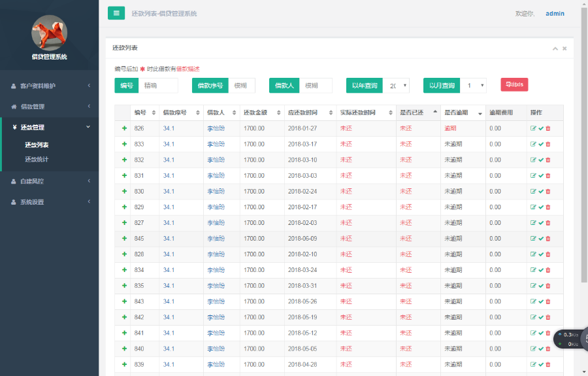Confirm repayment 839 with the green checkmark

click(x=541, y=364)
